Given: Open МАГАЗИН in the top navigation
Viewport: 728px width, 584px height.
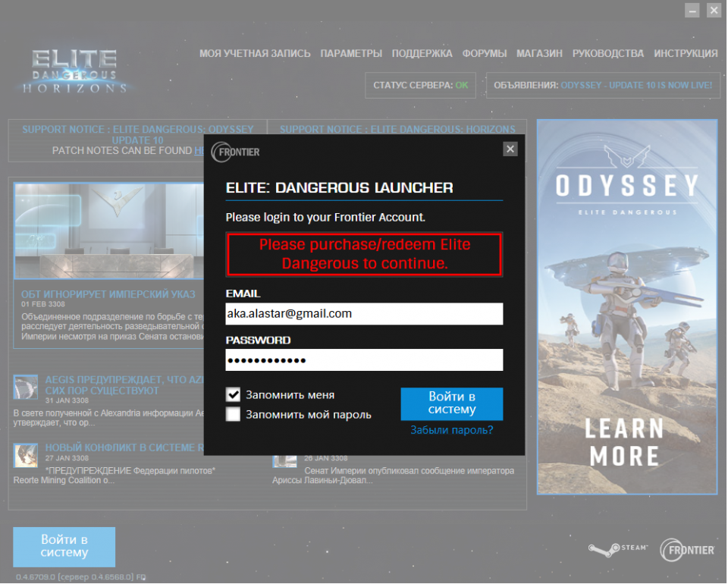Looking at the screenshot, I should (539, 53).
